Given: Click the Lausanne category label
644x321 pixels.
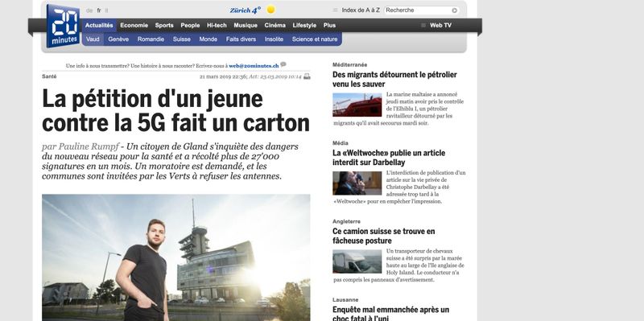Looking at the screenshot, I should point(345,299).
